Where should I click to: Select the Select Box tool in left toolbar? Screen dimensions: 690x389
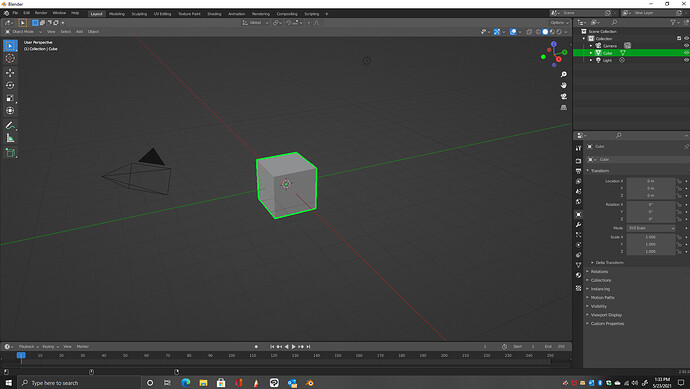click(10, 46)
